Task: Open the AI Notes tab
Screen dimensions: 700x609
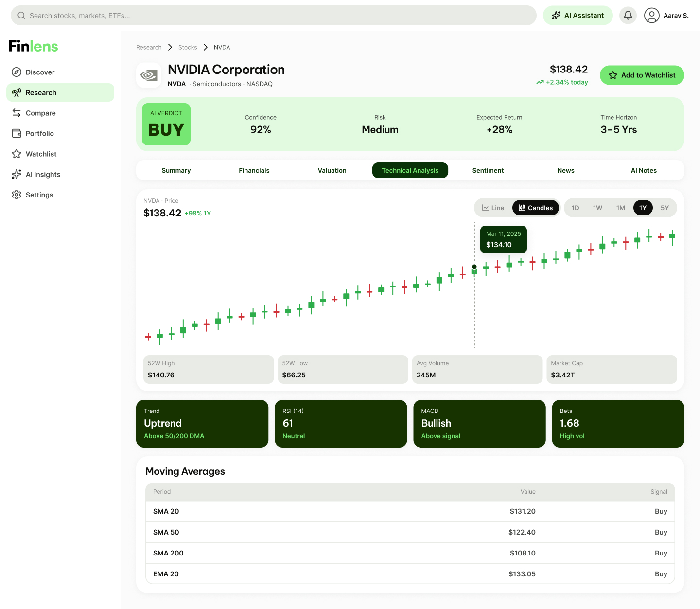Action: (x=644, y=170)
